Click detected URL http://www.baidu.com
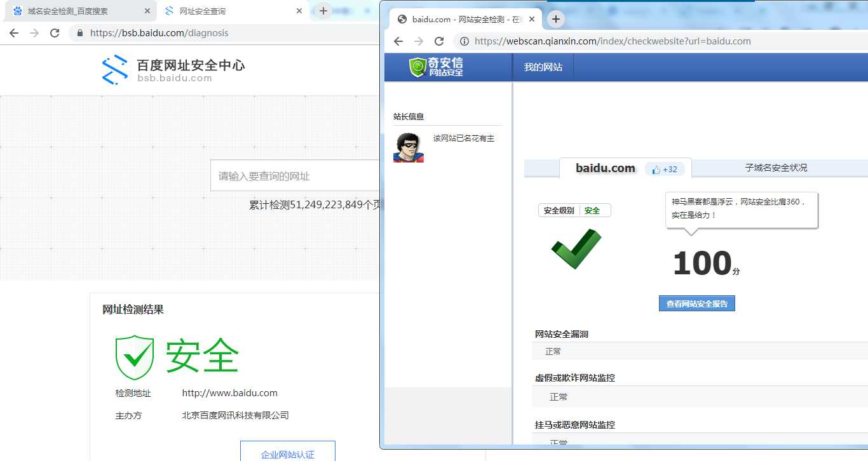Screen dimensions: 868x461 [x=230, y=393]
